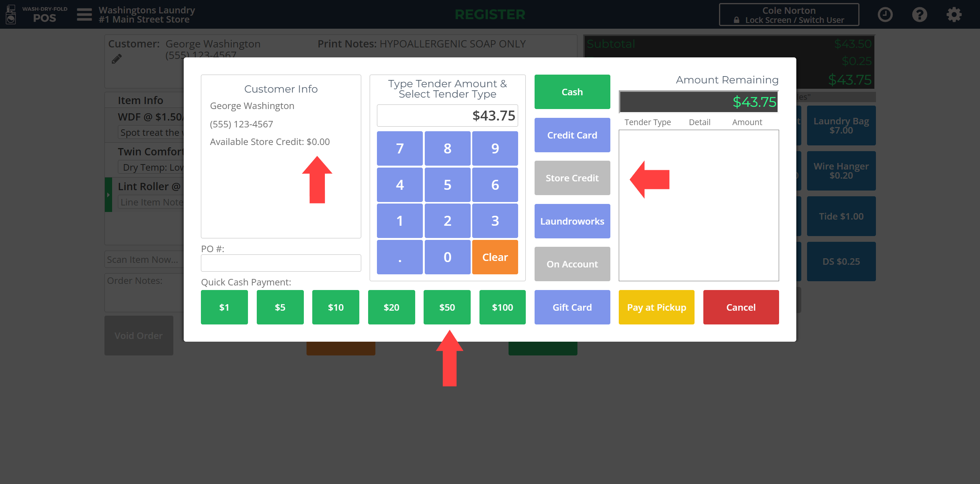Click the clock icon in header
Viewport: 980px width, 484px height.
[885, 15]
